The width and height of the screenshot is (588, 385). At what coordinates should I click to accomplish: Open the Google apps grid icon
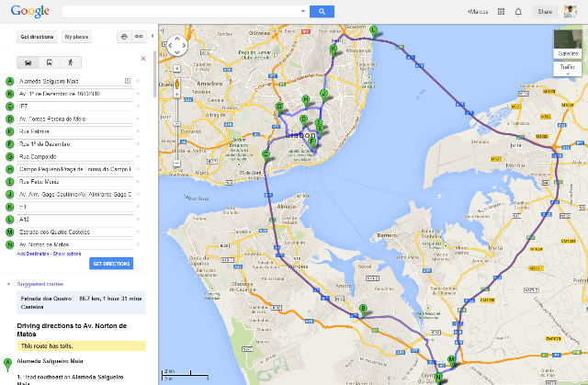[x=501, y=12]
